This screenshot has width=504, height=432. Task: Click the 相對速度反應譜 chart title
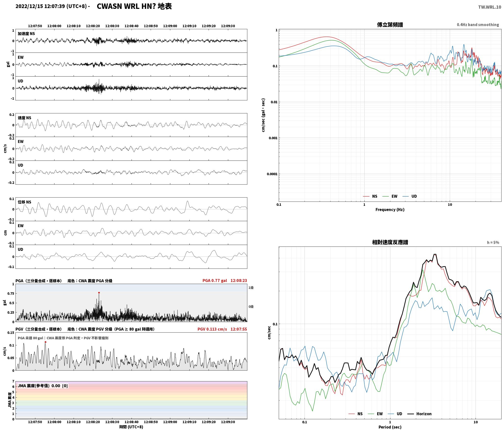tap(390, 242)
